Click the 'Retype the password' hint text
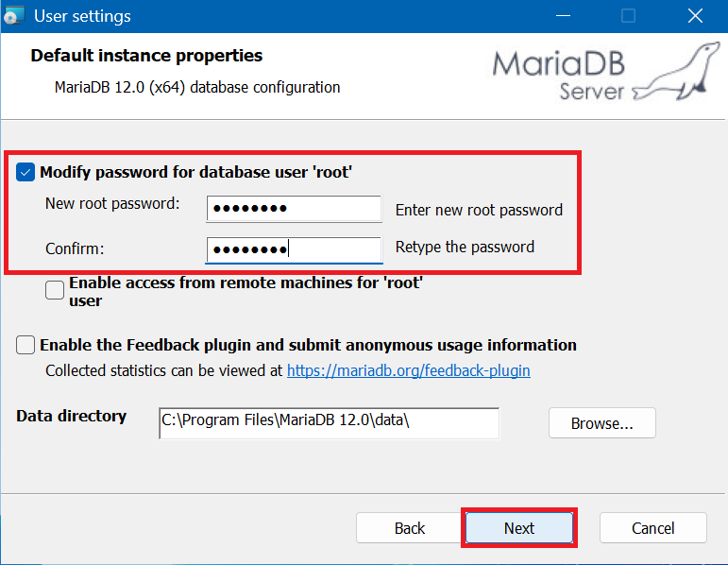Image resolution: width=728 pixels, height=565 pixels. click(x=465, y=248)
